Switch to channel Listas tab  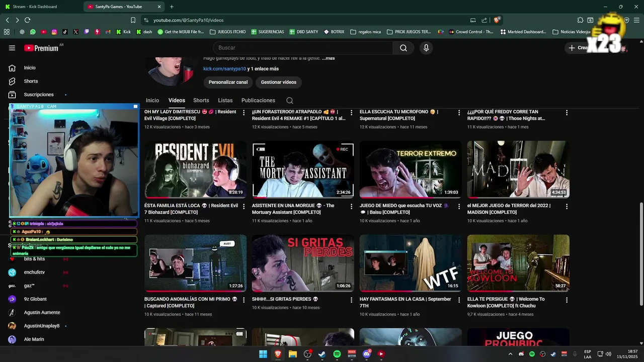pos(225,101)
